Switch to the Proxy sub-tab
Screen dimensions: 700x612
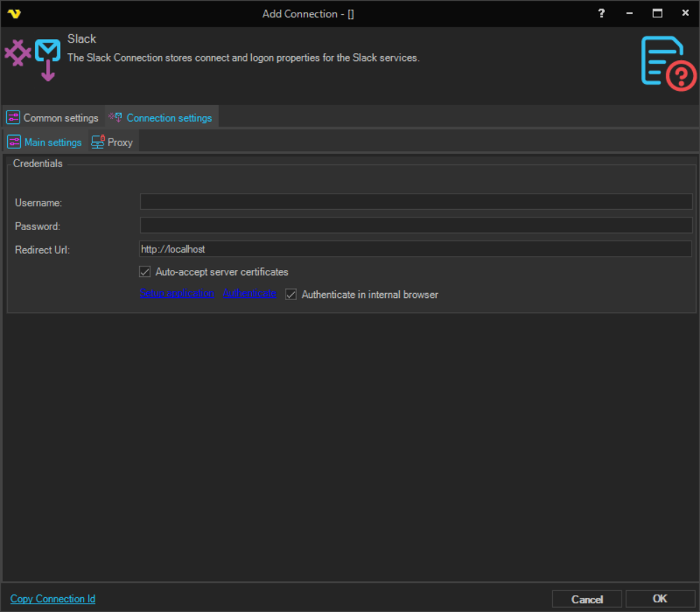click(x=112, y=142)
